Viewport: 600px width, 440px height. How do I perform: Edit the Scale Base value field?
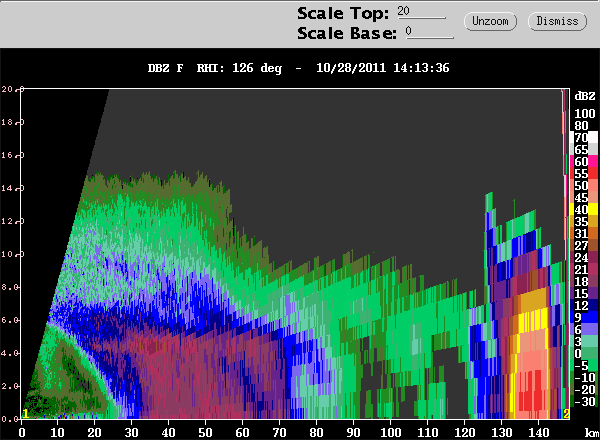[x=430, y=32]
